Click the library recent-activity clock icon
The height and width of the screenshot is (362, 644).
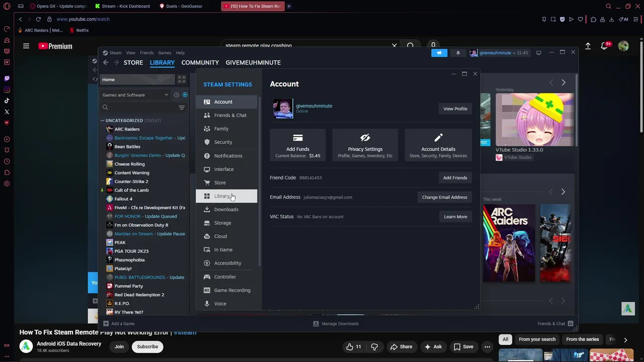coord(177,95)
